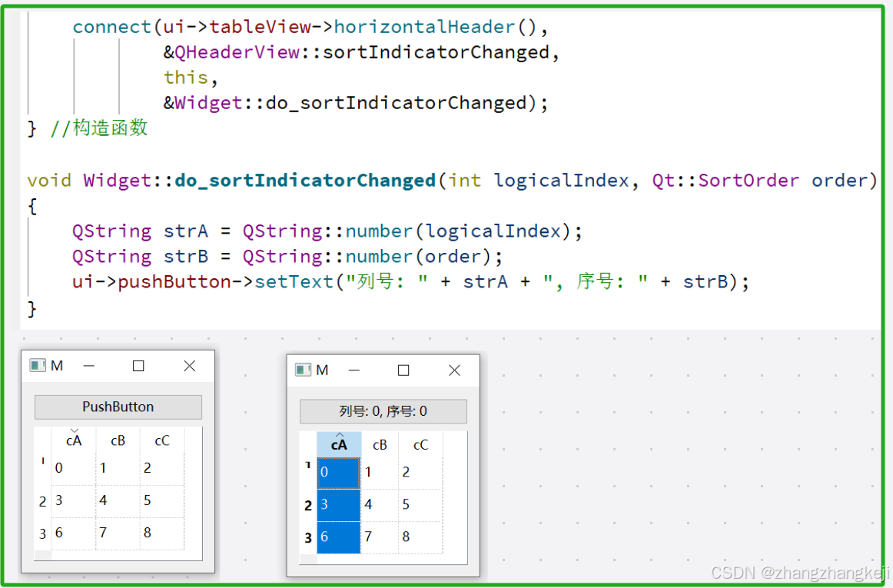Select cell 4 in the right window table
The width and height of the screenshot is (893, 588).
tap(380, 505)
